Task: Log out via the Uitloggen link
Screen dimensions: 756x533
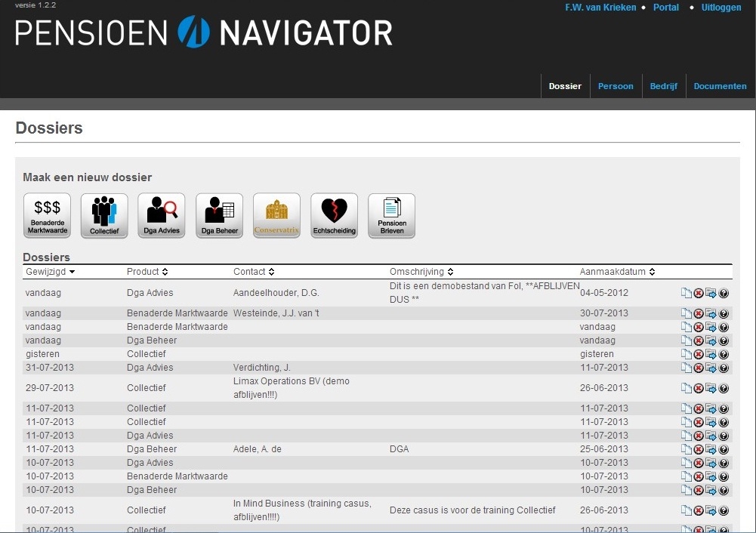Action: coord(721,8)
